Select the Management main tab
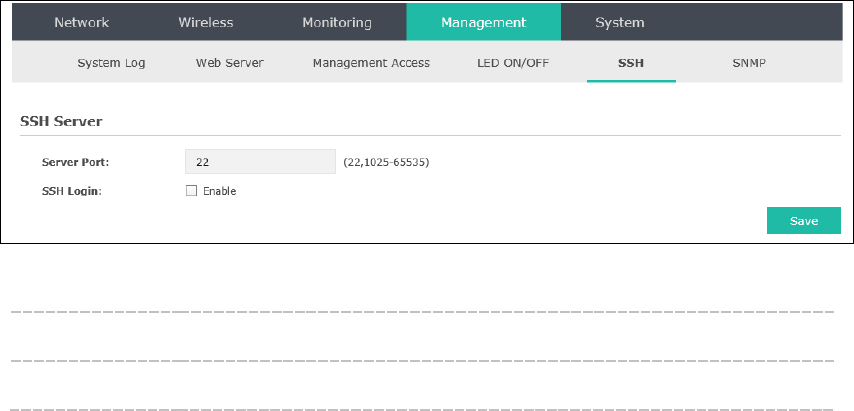The height and width of the screenshot is (411, 854). pyautogui.click(x=484, y=22)
